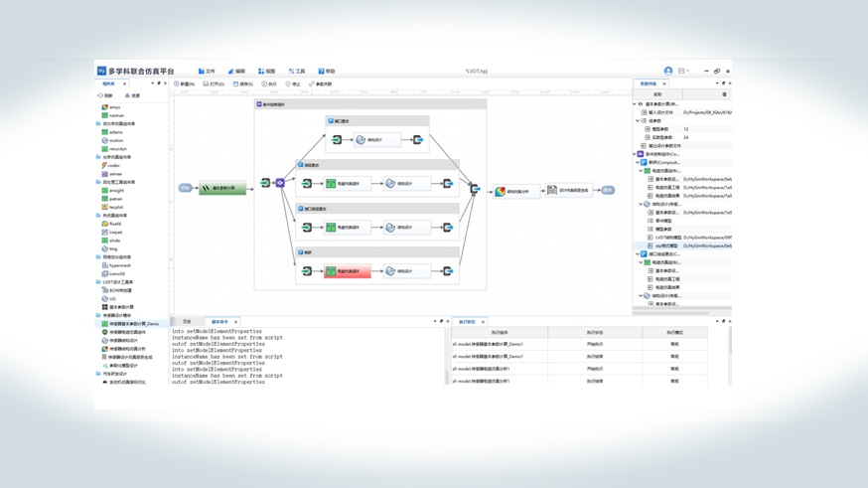Click the 打开 (Open) toolbar icon

pos(214,84)
